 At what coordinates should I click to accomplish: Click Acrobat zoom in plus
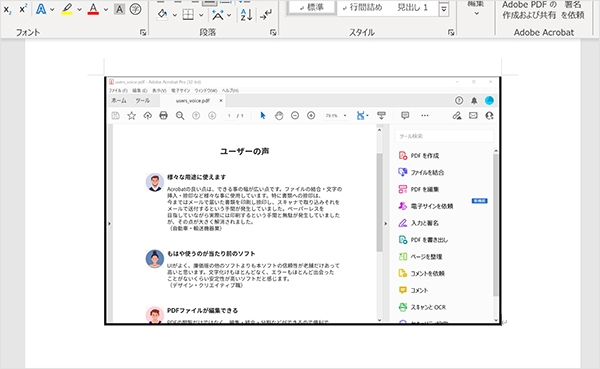[311, 115]
